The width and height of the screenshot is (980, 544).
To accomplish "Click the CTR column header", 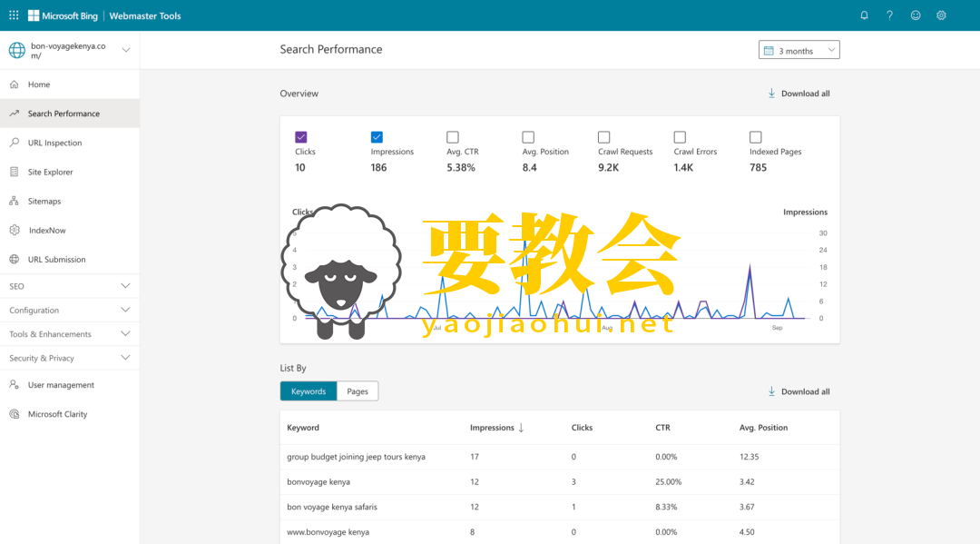I will point(662,428).
